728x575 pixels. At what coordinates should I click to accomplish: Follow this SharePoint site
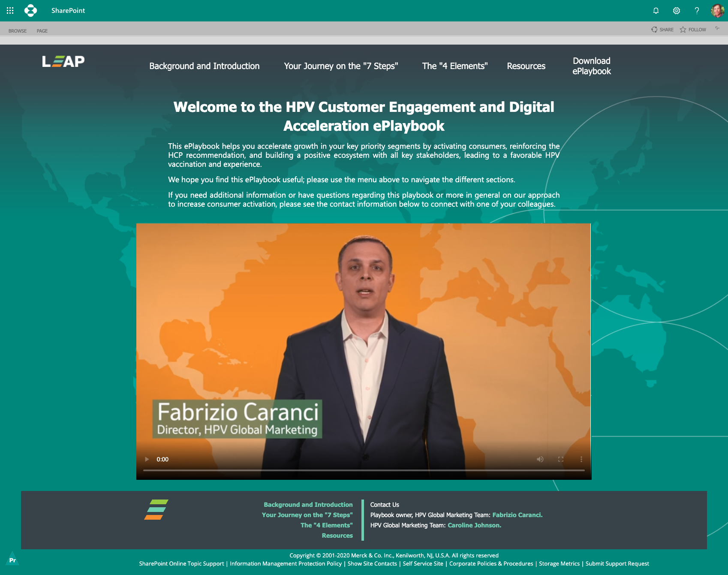693,30
